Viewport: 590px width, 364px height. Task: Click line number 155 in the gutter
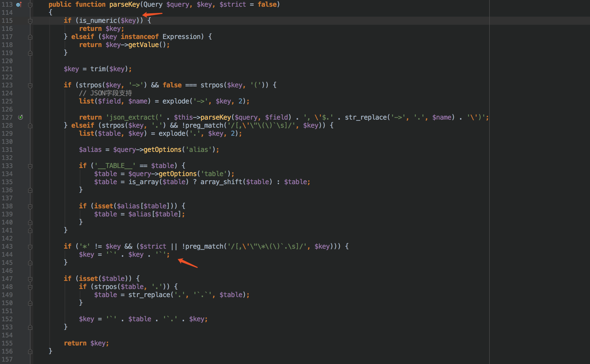point(7,343)
